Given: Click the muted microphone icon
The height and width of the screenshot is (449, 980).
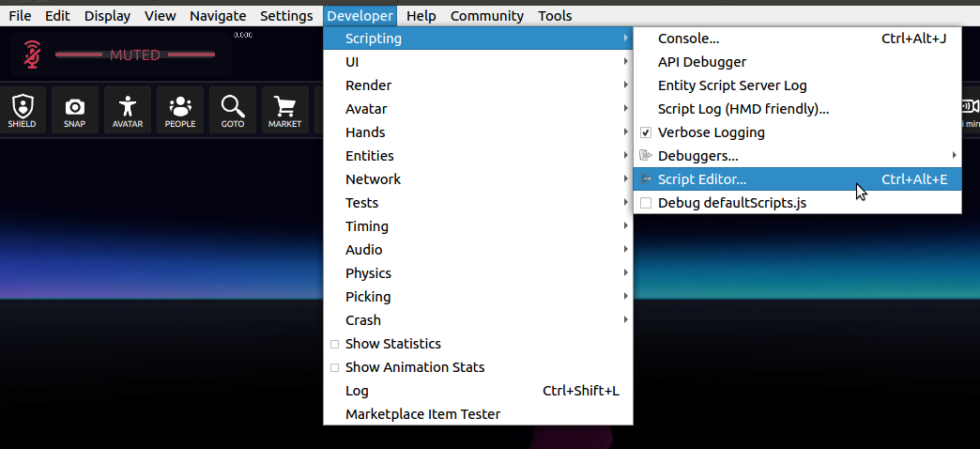Looking at the screenshot, I should (32, 54).
